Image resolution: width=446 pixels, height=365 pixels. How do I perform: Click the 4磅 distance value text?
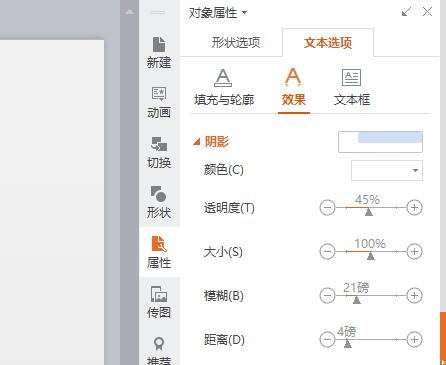pos(347,331)
